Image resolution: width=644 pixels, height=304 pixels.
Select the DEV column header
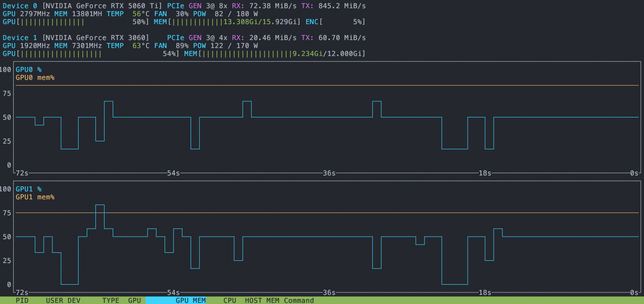(74, 300)
